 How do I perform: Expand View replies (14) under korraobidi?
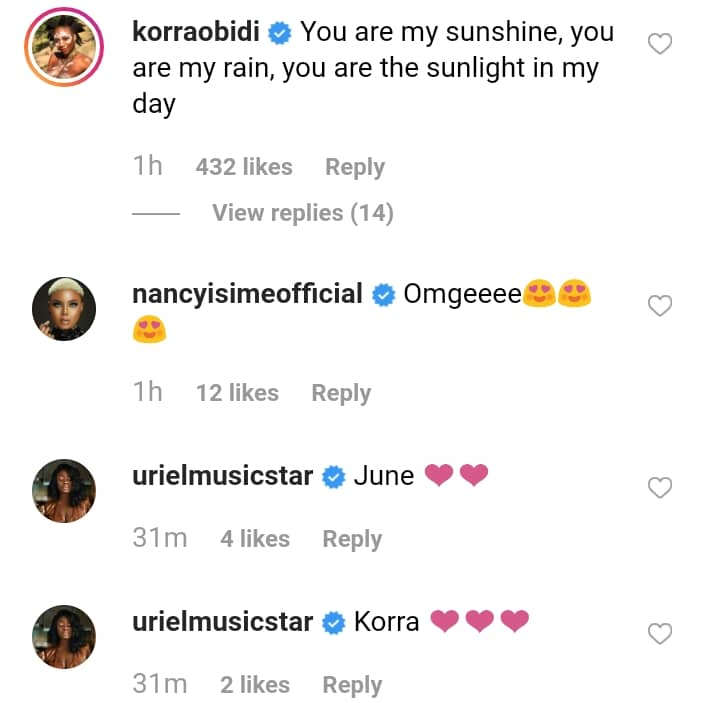[302, 213]
